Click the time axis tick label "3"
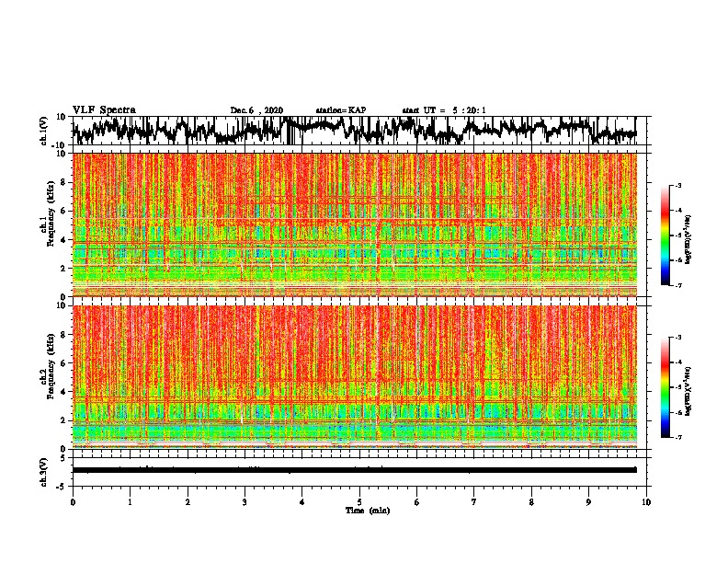 (x=245, y=502)
